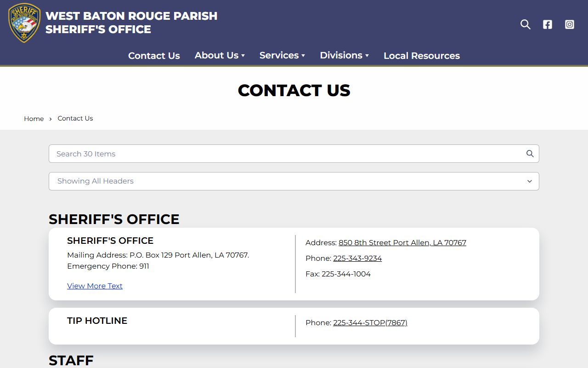Open the Instagram page icon
Image resolution: width=588 pixels, height=368 pixels.
570,24
